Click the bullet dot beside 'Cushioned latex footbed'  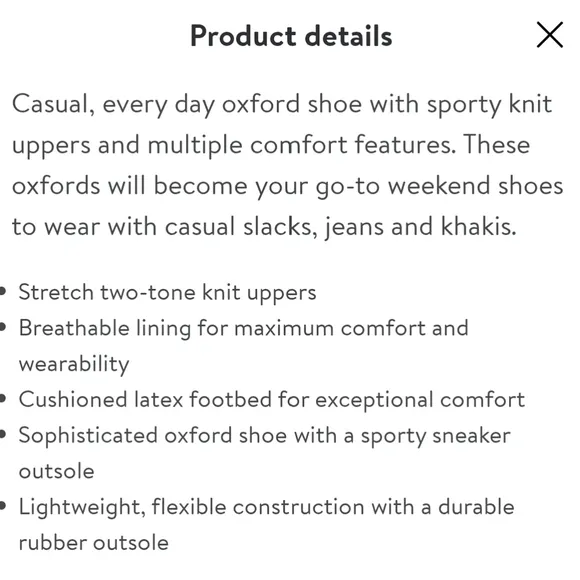pyautogui.click(x=3, y=398)
